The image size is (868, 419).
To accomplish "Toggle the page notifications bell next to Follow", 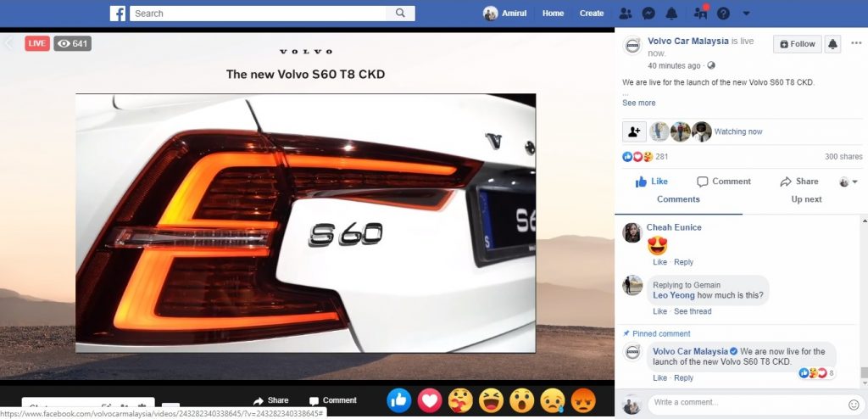I will (832, 44).
